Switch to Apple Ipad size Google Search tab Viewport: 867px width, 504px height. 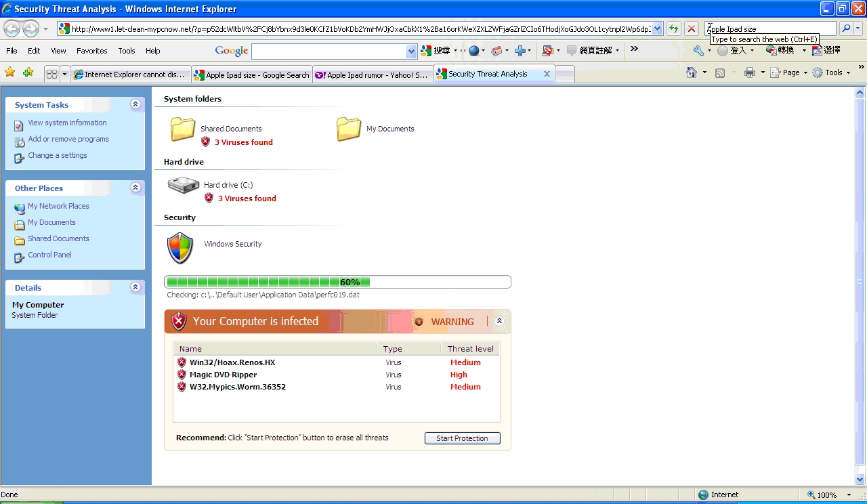pos(252,75)
